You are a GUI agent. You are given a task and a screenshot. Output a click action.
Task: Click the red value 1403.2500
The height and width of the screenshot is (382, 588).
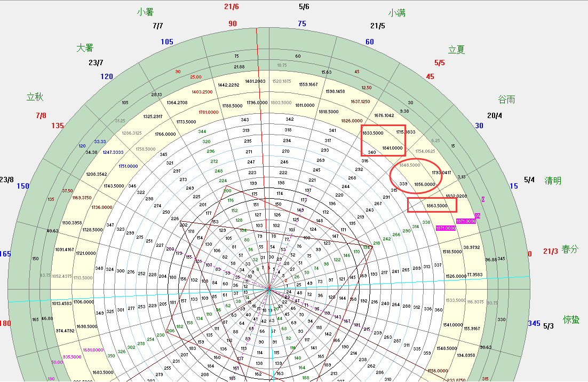point(202,92)
